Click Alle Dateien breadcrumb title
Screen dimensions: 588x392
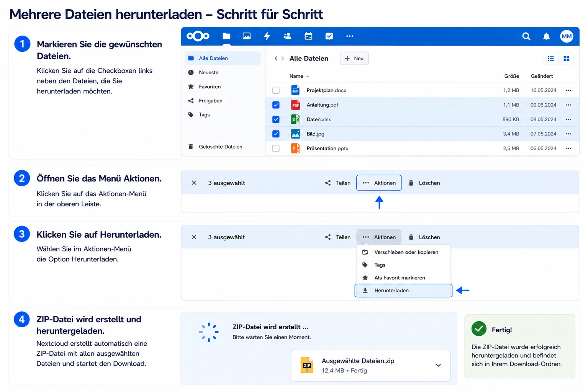point(309,59)
